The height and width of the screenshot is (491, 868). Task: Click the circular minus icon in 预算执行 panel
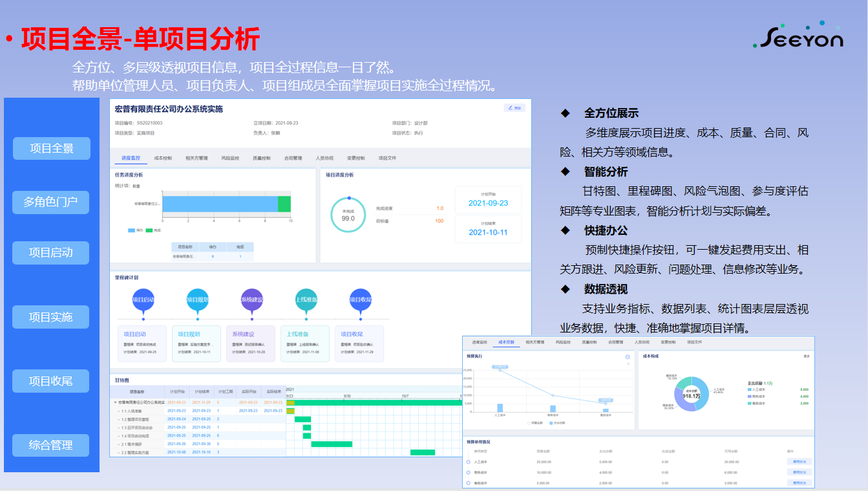click(x=628, y=356)
